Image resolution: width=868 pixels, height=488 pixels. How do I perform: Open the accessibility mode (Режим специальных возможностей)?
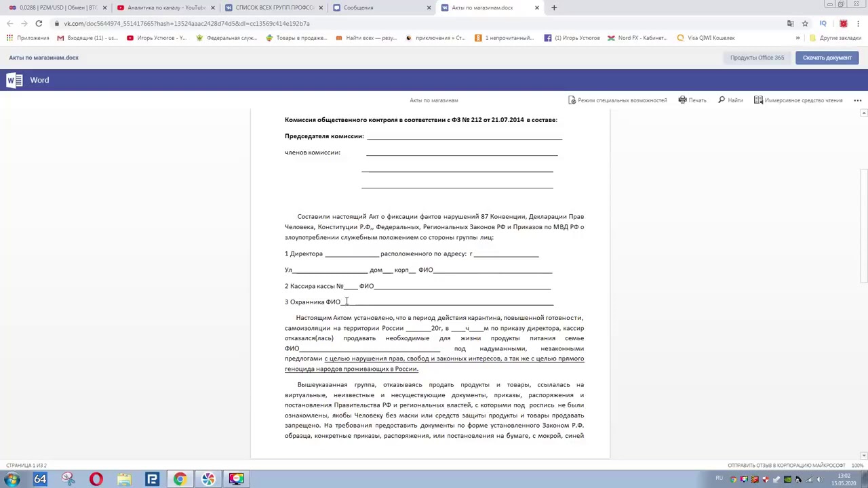[617, 100]
